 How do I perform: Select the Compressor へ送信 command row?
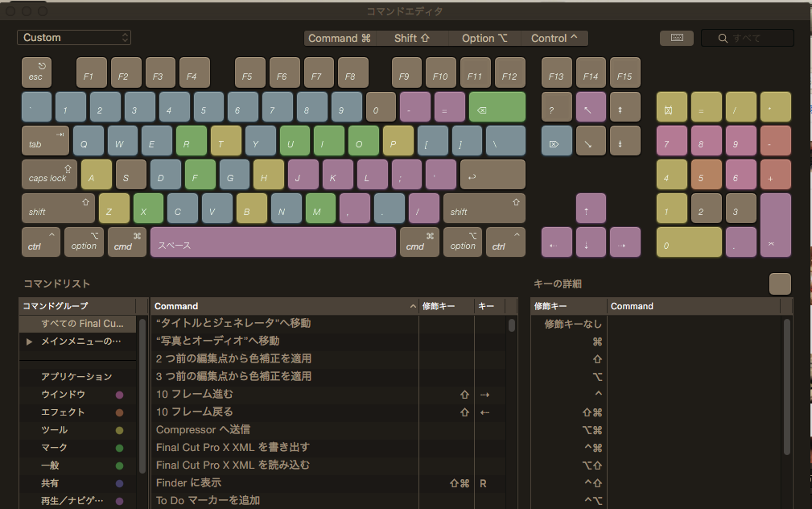coord(204,429)
